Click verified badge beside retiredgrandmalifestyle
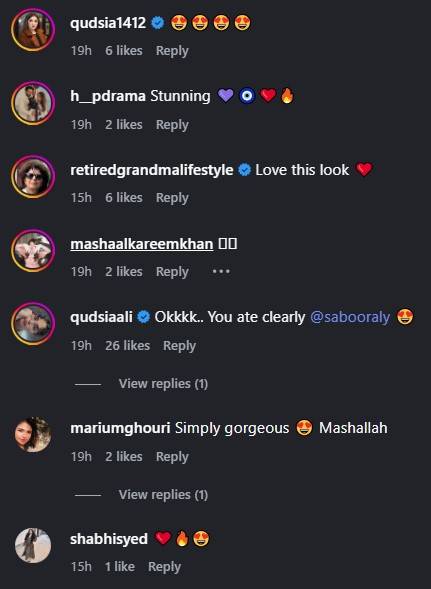Screen dimensions: 431x589 pos(245,170)
